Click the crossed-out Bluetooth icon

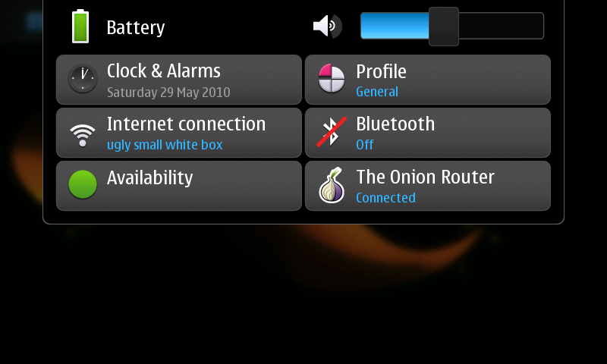332,132
